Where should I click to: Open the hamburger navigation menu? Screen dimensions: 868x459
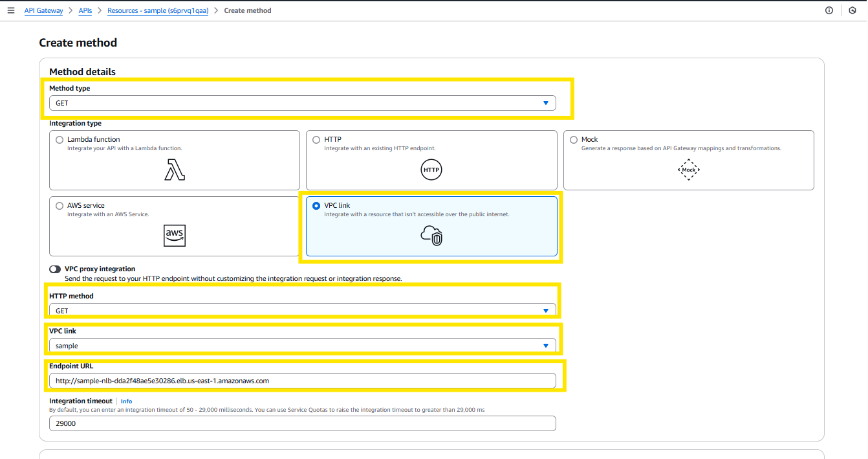(10, 10)
